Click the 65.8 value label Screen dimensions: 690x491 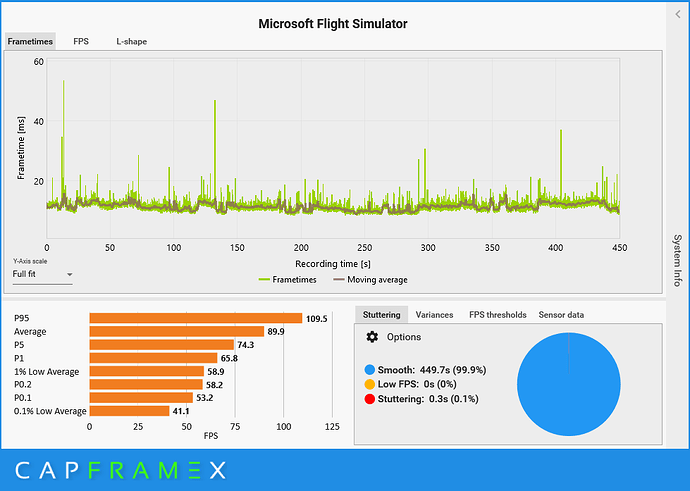click(229, 359)
